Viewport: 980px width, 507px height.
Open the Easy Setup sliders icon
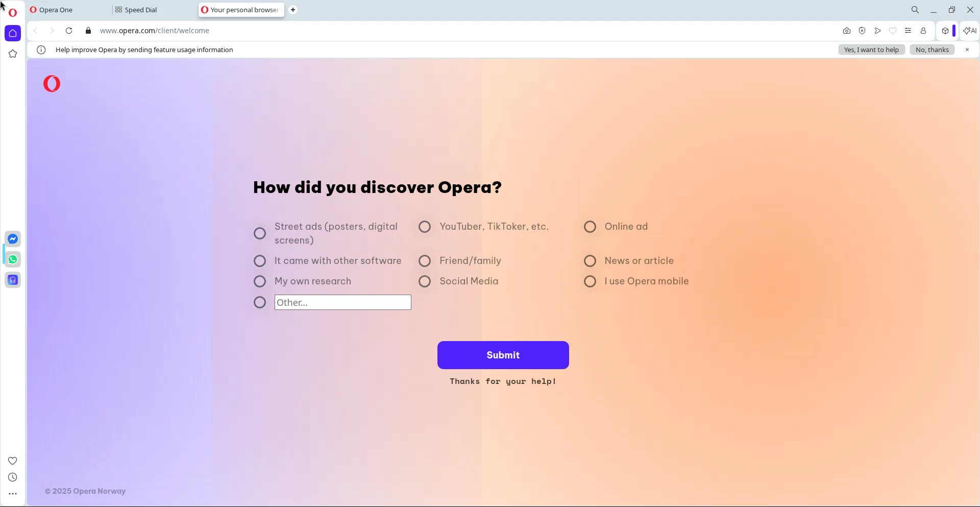pos(908,31)
